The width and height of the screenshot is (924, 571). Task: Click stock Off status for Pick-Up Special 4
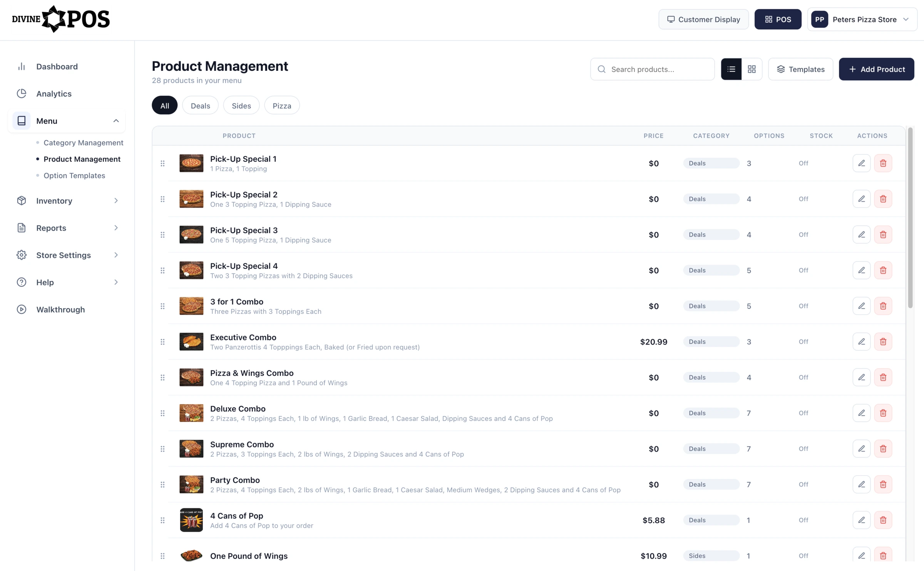[803, 270]
